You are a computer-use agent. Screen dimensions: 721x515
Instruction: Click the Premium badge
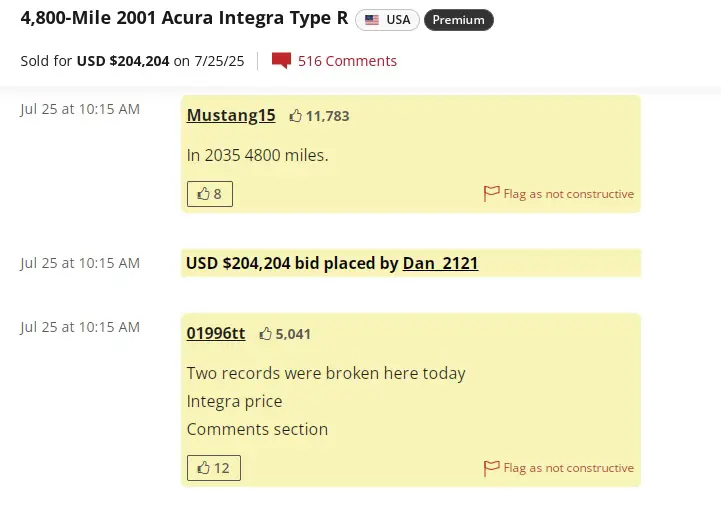tap(458, 20)
